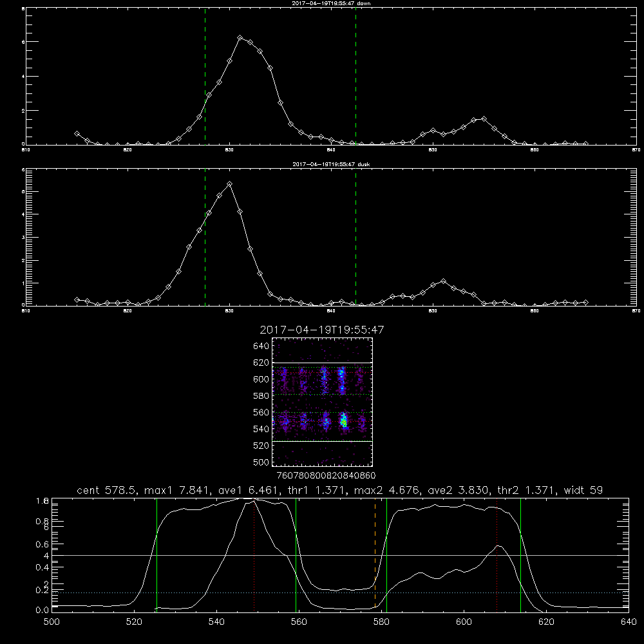Click right green dashed line in dawn plot
Image resolution: width=644 pixels, height=644 pixels.
355,76
